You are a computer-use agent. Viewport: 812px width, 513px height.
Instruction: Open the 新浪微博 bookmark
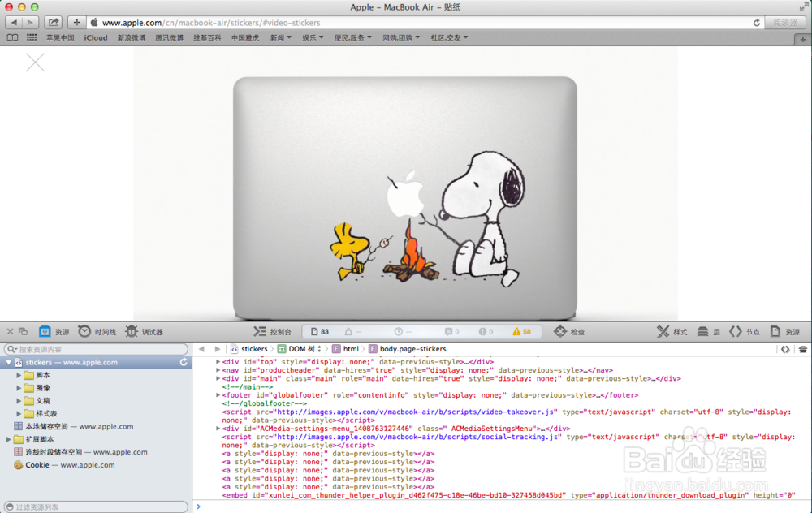pos(132,38)
